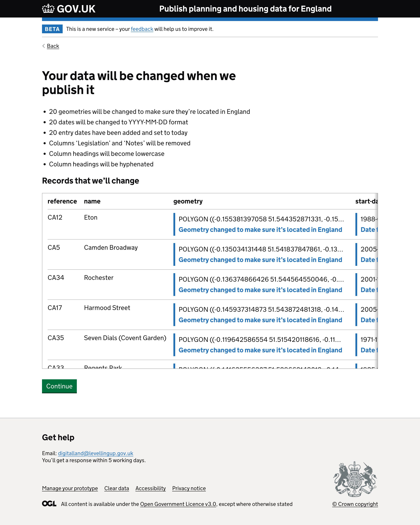The image size is (420, 525).
Task: Click the Back chevron arrow icon
Action: point(44,46)
